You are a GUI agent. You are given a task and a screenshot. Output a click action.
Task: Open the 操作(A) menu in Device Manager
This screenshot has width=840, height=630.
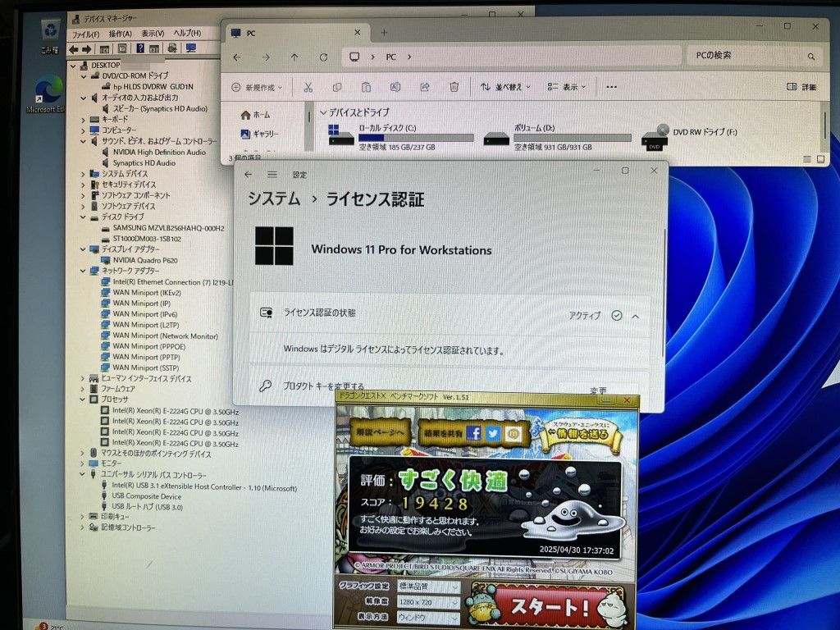[121, 34]
